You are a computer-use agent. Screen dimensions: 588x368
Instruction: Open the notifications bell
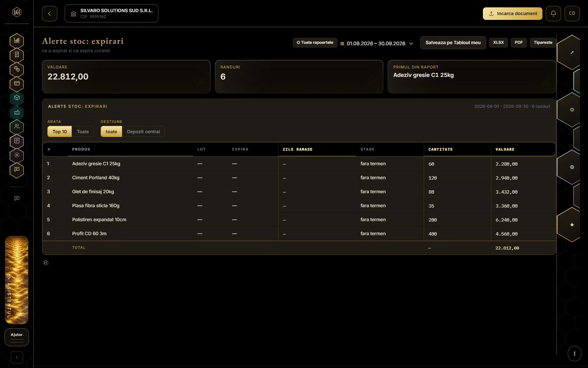tap(553, 14)
